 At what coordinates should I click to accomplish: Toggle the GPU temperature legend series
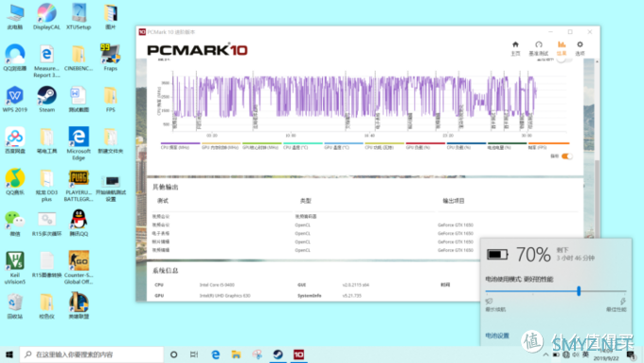344,146
